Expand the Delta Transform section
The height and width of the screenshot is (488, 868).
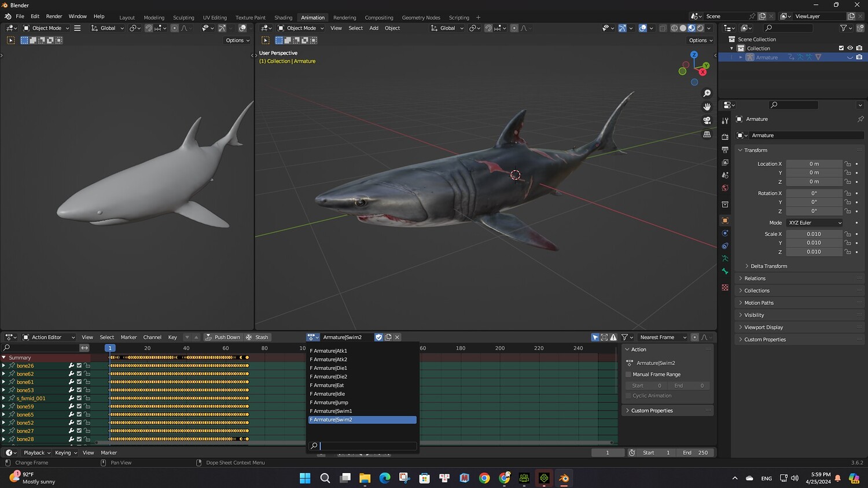768,266
